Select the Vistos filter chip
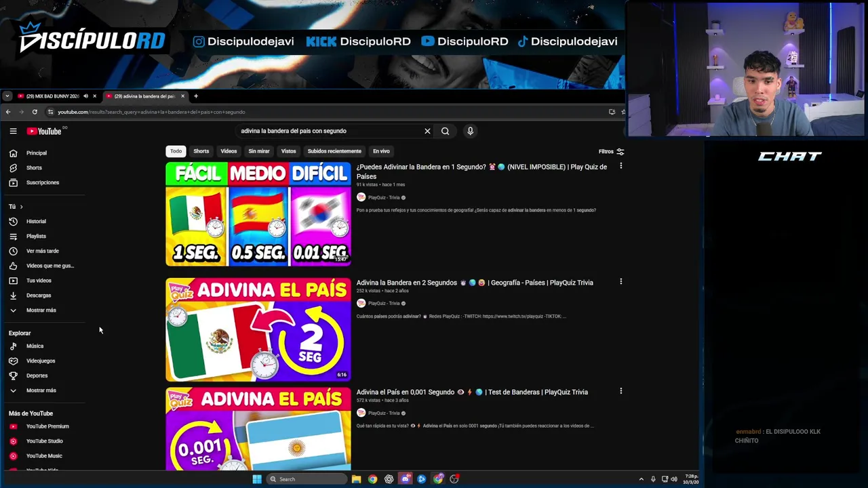868x488 pixels. [289, 151]
